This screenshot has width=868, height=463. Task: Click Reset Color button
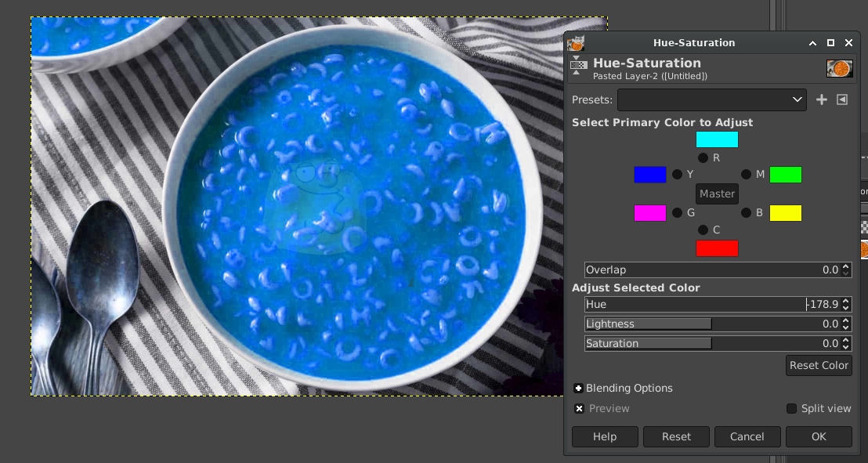point(819,366)
